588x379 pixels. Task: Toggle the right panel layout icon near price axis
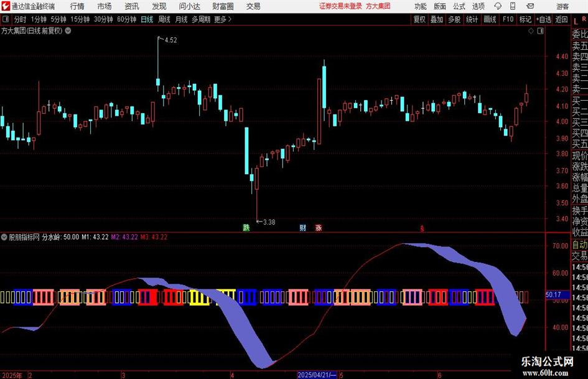(540, 31)
